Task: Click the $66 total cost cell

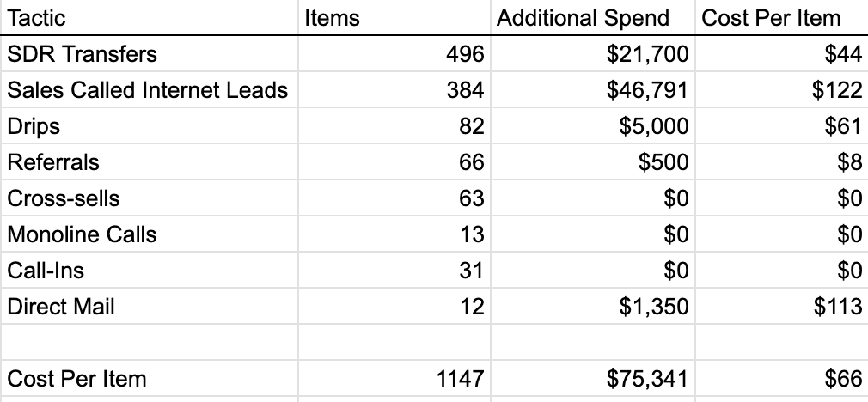Action: click(x=781, y=378)
